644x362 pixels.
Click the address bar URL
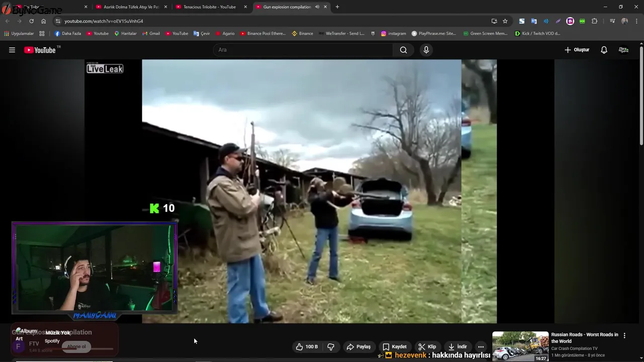(104, 21)
